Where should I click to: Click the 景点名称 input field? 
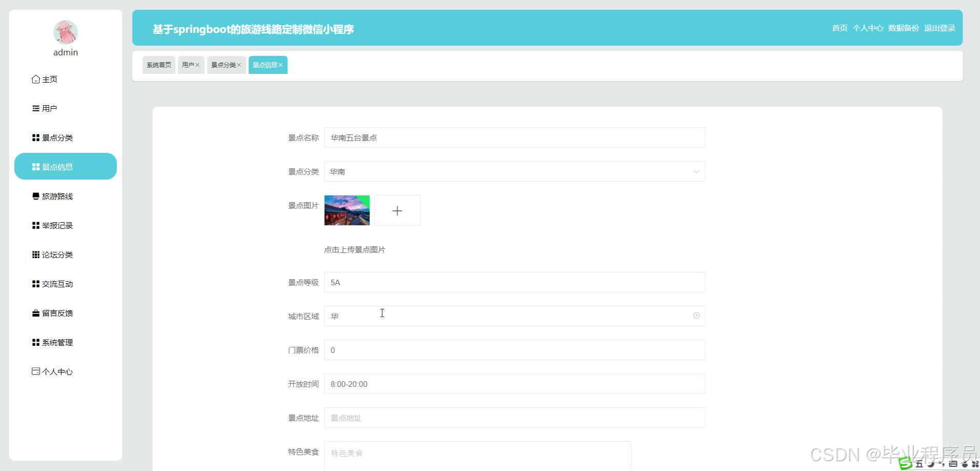click(515, 138)
